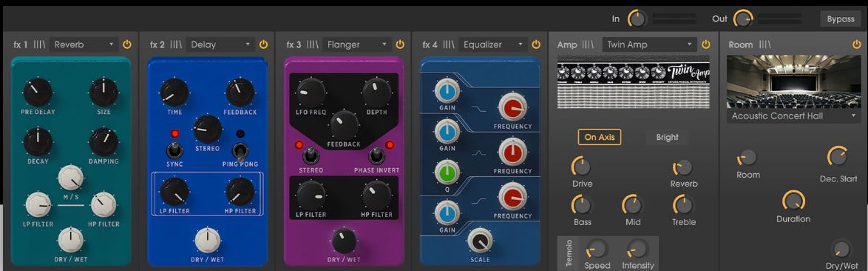This screenshot has height=271, width=868.
Task: Click the Reverb DECAY knob
Action: [38, 142]
